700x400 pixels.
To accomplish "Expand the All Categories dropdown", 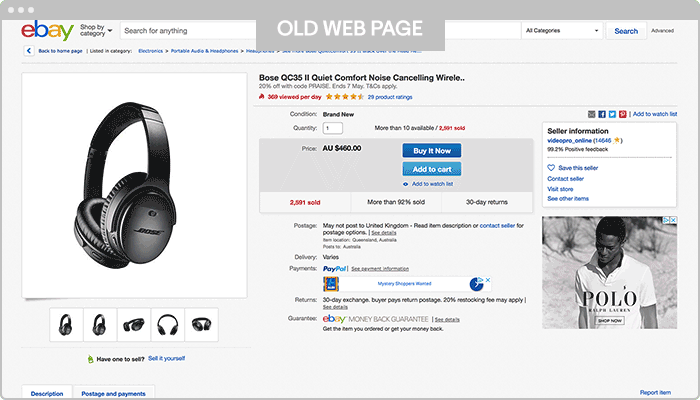I will coord(562,31).
